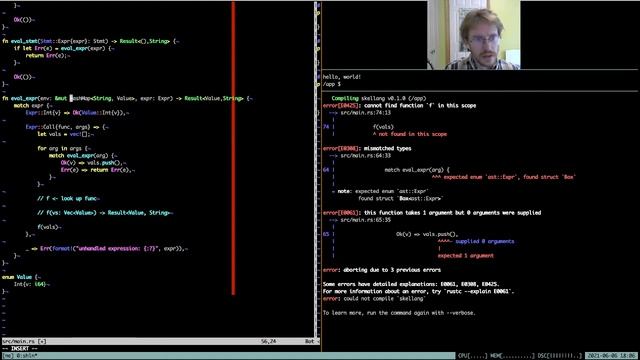Click 'error: could not compile skellang' line
The height and width of the screenshot is (360, 640).
[374, 298]
